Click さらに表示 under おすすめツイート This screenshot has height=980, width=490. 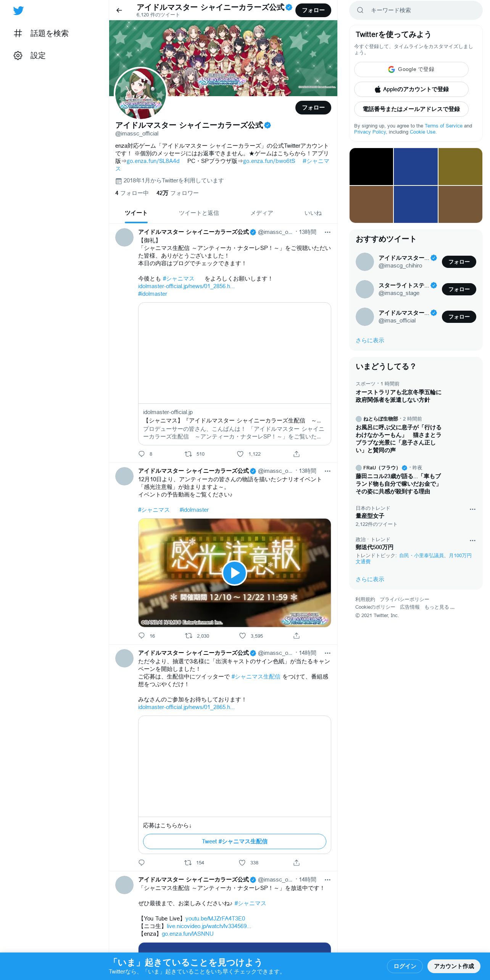pos(370,340)
